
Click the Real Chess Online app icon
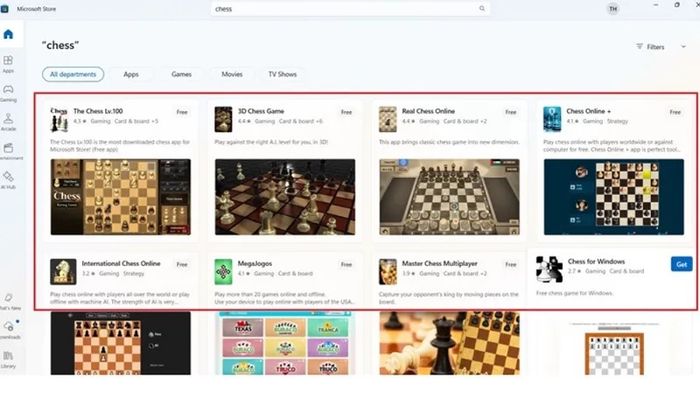pos(388,119)
